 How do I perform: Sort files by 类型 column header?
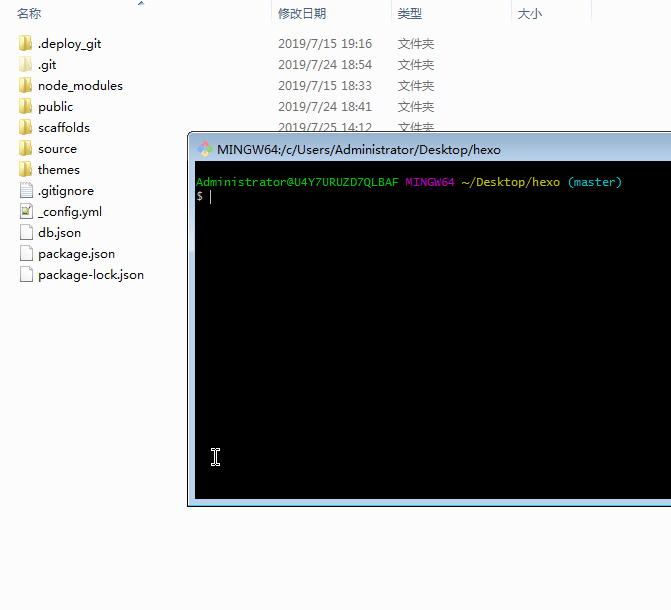pos(410,14)
